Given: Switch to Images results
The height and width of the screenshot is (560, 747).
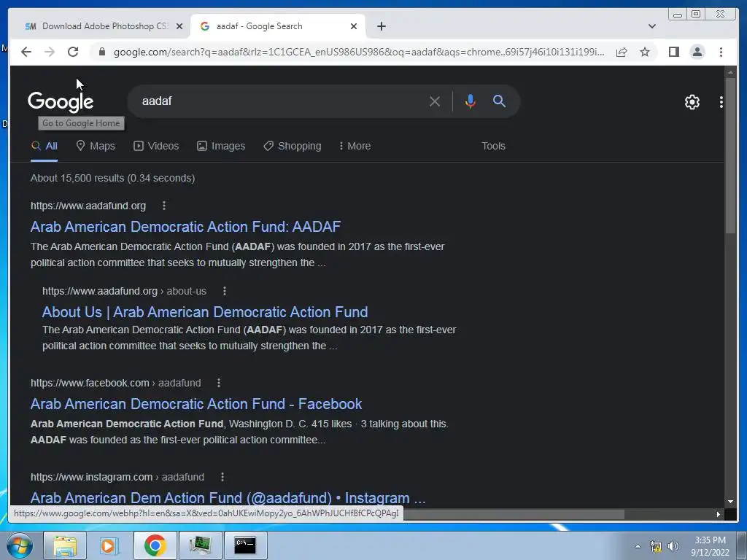Looking at the screenshot, I should (221, 146).
